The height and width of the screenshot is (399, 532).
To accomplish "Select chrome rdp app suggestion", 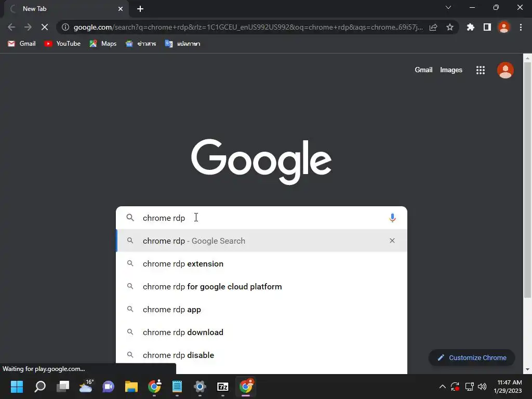I will pos(261,310).
